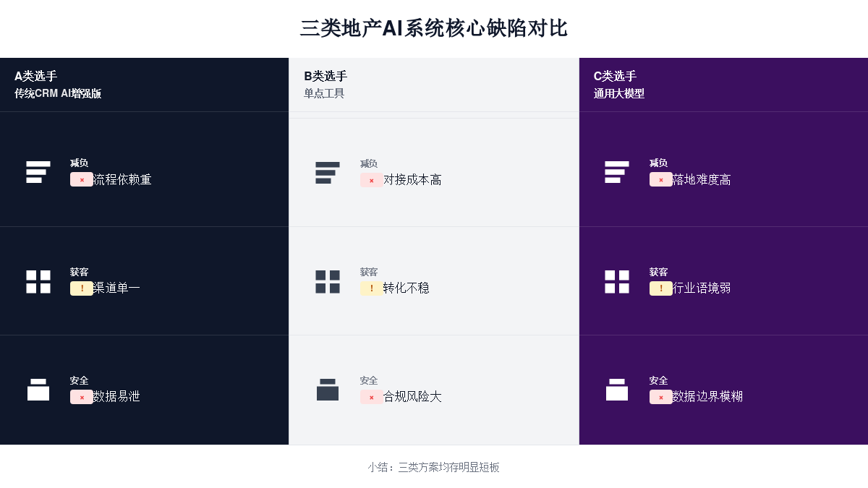Click the title 三类地产AI系统核心缺陷对比
Viewport: 868px width, 488px height.
point(434,28)
